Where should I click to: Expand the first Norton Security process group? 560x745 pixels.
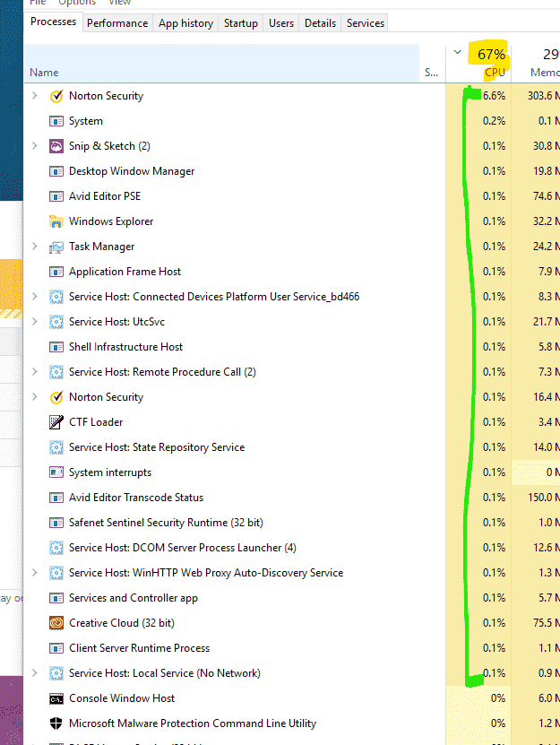coord(35,96)
